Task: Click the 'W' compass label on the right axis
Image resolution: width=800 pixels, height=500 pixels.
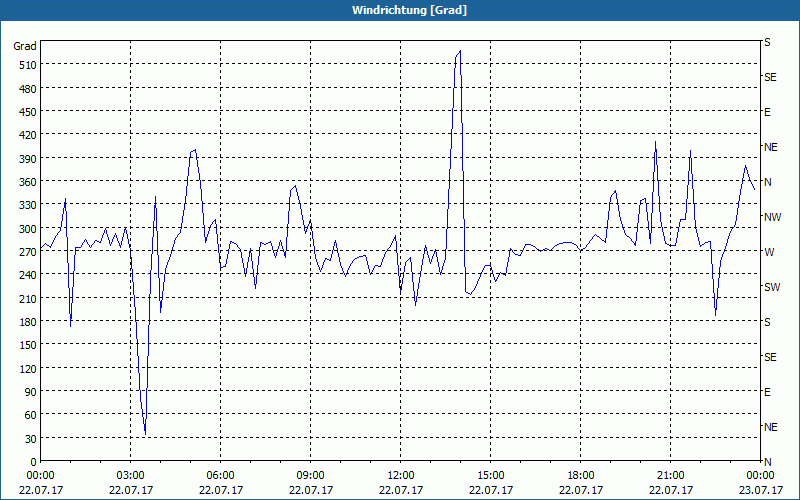Action: tap(769, 252)
